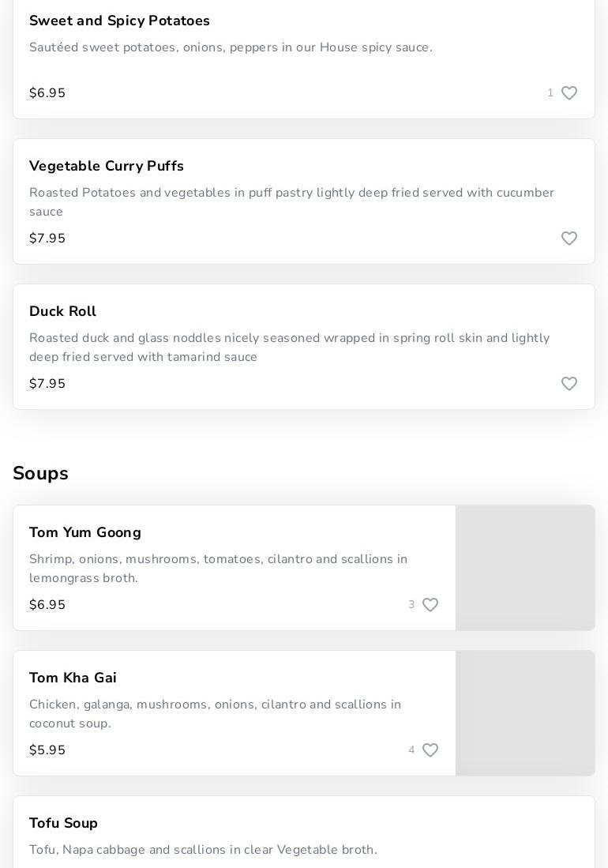
Task: Click the Tom Yum Goong photo placeholder
Action: (x=525, y=568)
